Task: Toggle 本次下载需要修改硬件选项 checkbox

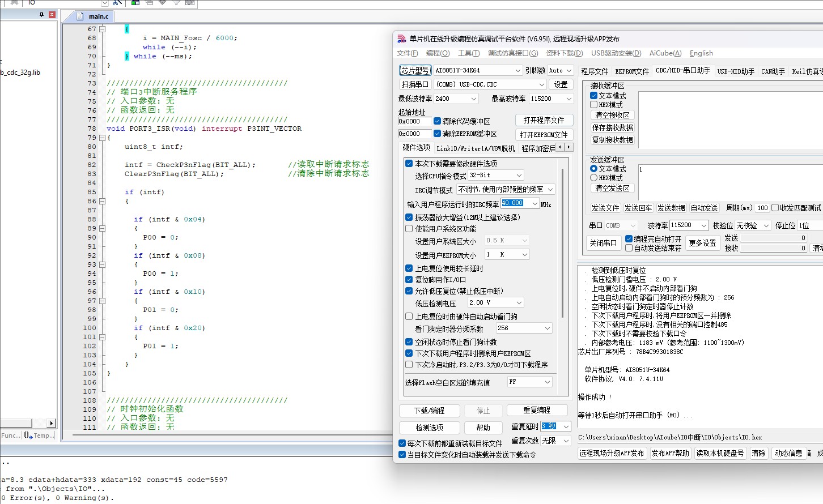Action: coord(409,164)
